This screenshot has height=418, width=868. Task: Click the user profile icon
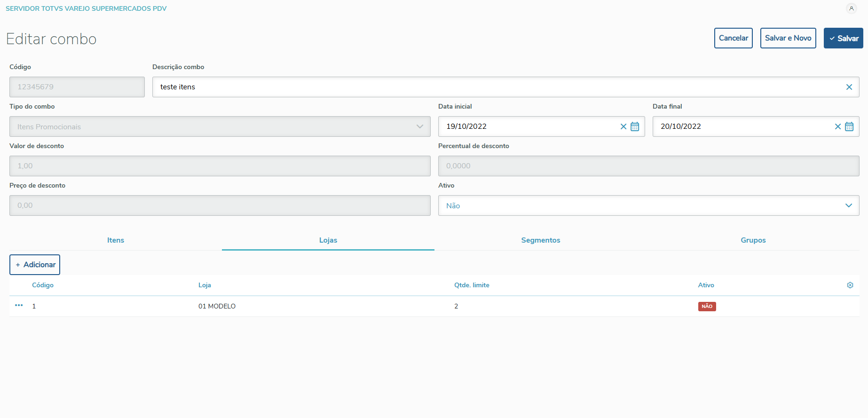[851, 8]
